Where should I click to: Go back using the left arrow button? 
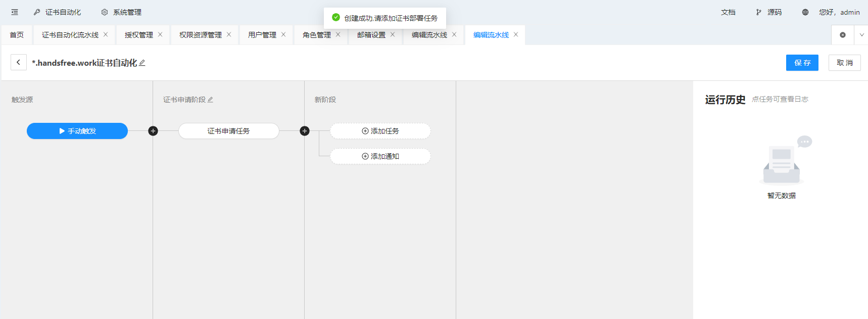coord(19,63)
